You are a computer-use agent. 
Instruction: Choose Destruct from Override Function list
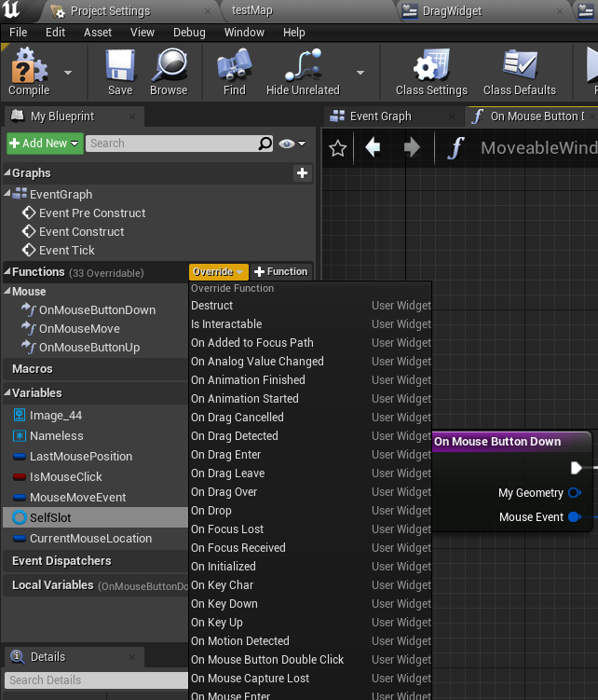[x=310, y=306]
